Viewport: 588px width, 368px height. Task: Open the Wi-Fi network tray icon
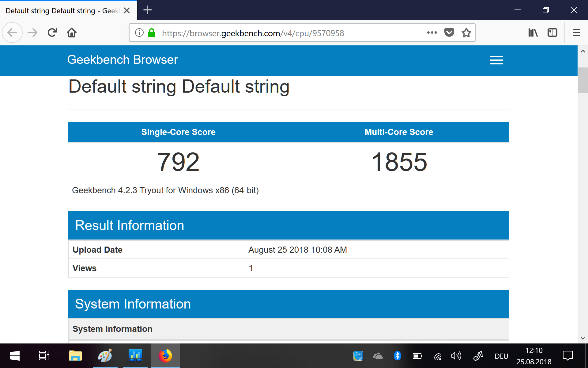click(437, 356)
